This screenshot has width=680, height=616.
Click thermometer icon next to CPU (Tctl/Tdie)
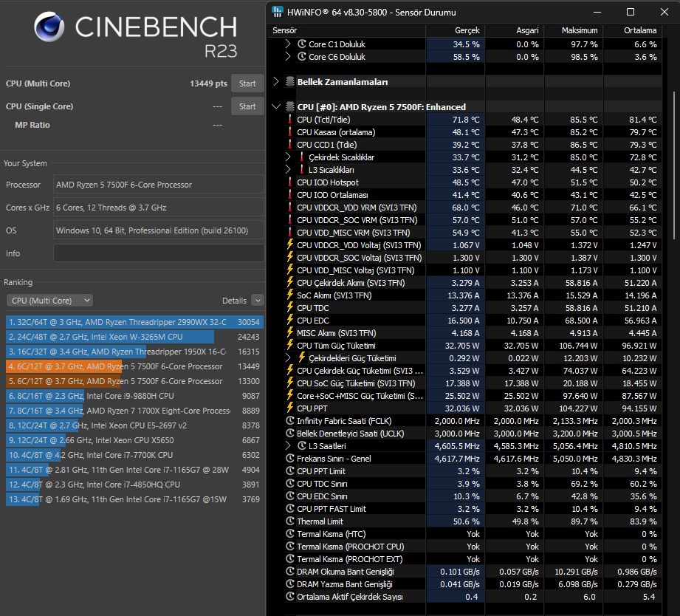pos(290,120)
